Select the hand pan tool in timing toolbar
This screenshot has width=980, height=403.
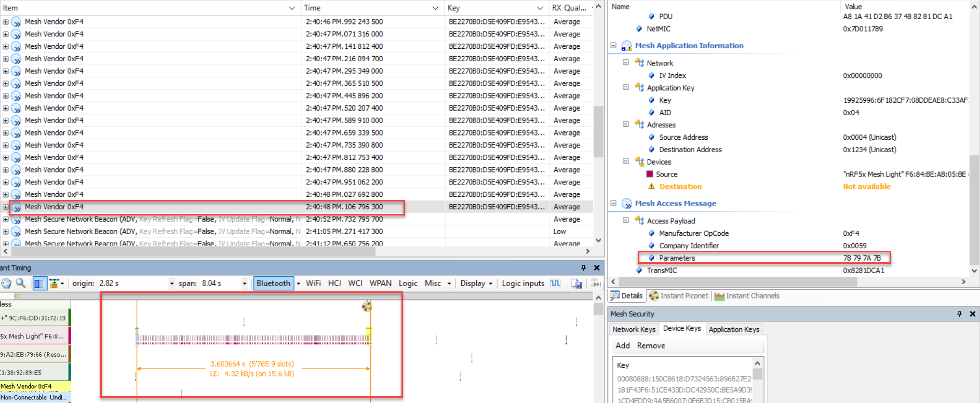pyautogui.click(x=6, y=283)
